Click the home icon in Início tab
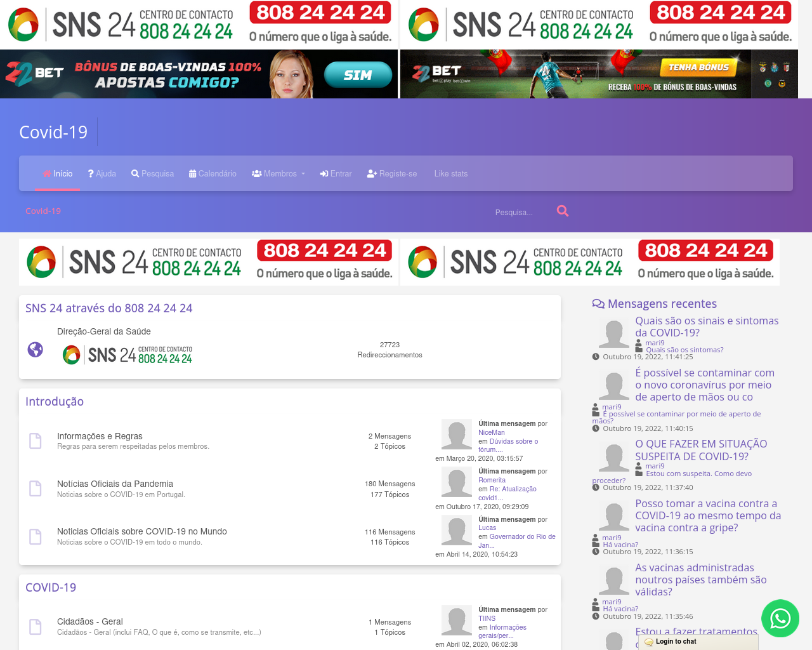 click(x=47, y=173)
